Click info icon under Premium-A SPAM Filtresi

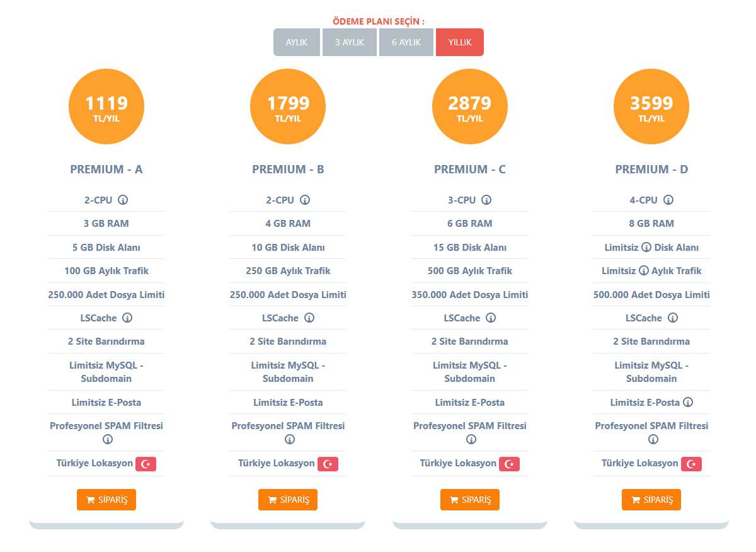point(107,439)
